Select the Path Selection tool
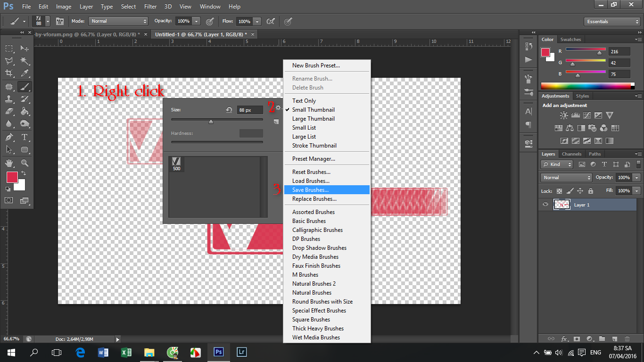This screenshot has height=362, width=644. pos(9,149)
